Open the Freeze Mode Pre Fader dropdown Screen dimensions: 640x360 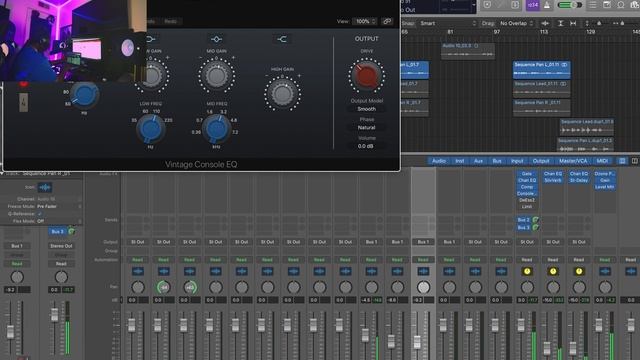[x=59, y=207]
